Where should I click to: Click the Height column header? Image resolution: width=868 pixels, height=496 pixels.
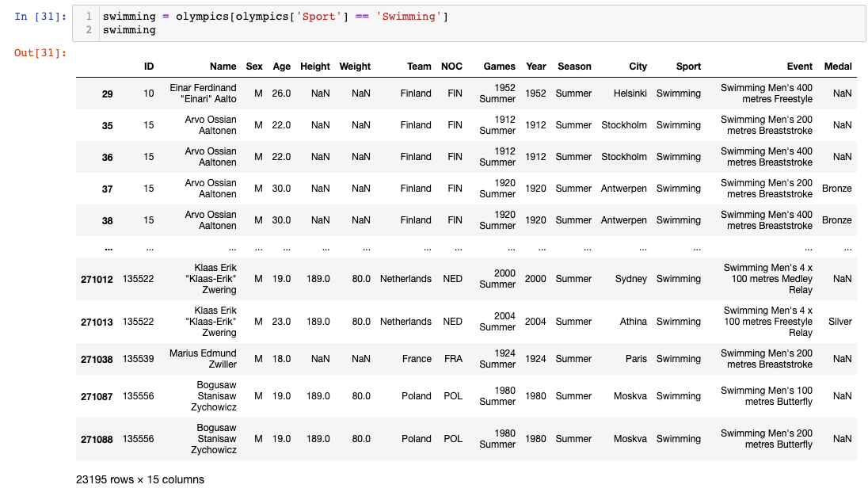pos(315,67)
